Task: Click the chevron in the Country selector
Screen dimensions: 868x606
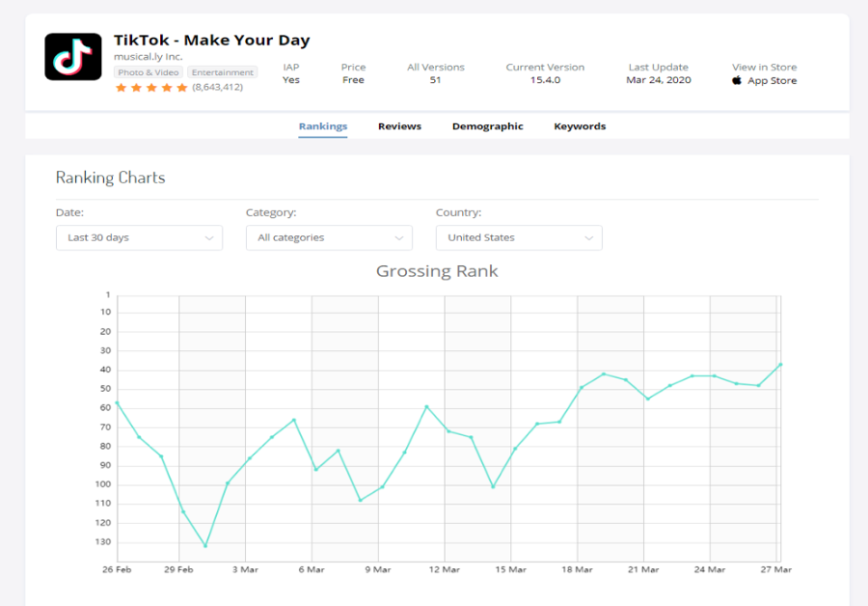Action: 589,238
